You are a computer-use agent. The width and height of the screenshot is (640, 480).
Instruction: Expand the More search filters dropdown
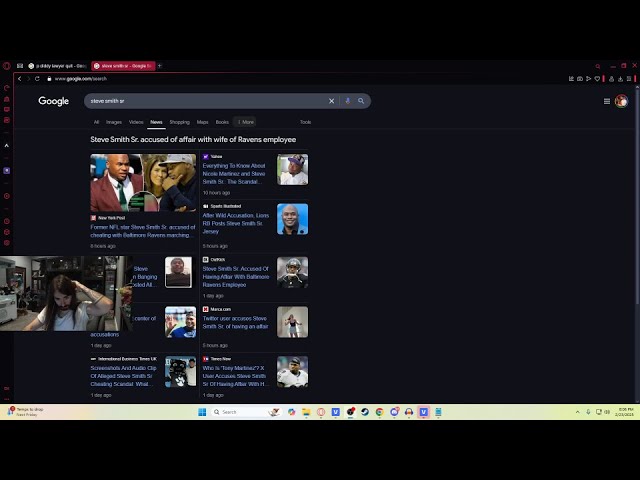(245, 122)
